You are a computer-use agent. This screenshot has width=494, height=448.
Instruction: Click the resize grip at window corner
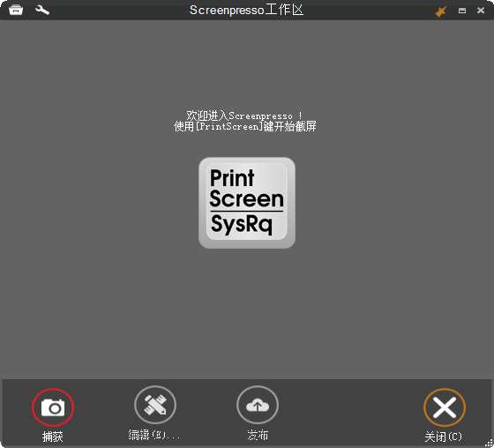click(489, 444)
